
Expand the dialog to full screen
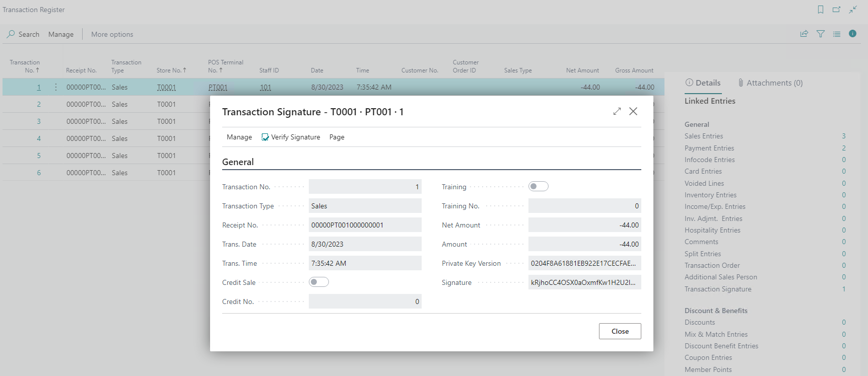click(617, 111)
